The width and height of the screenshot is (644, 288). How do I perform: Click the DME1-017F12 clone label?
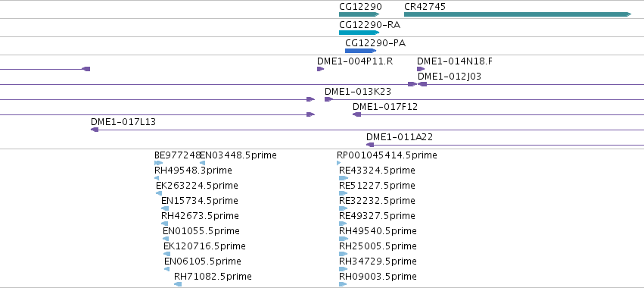click(x=385, y=107)
